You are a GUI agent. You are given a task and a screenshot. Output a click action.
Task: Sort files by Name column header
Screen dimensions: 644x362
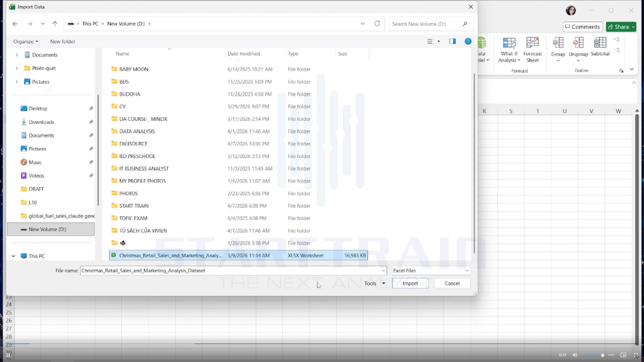[x=122, y=53]
